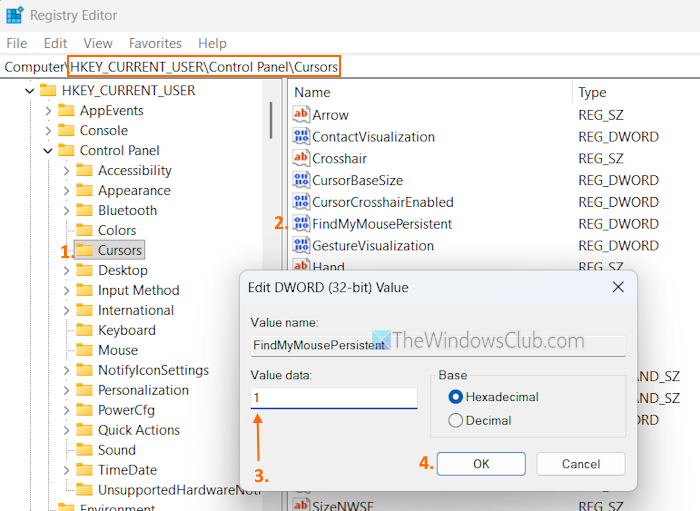The width and height of the screenshot is (700, 511).
Task: Click the Cursors folder icon
Action: 84,250
